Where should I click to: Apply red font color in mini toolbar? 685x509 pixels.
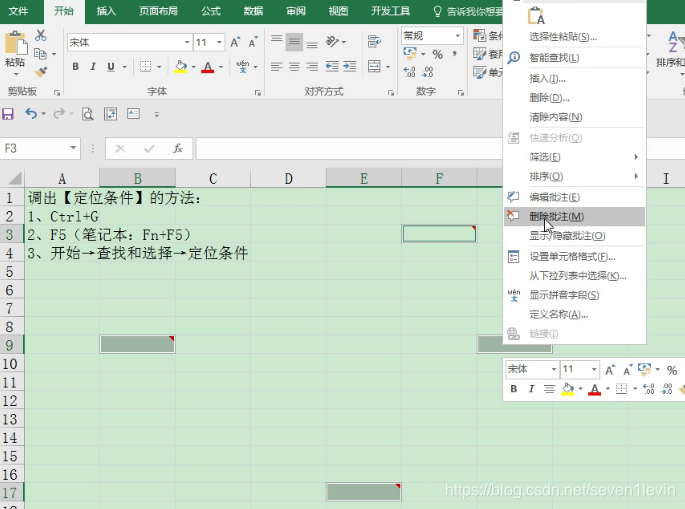(595, 389)
